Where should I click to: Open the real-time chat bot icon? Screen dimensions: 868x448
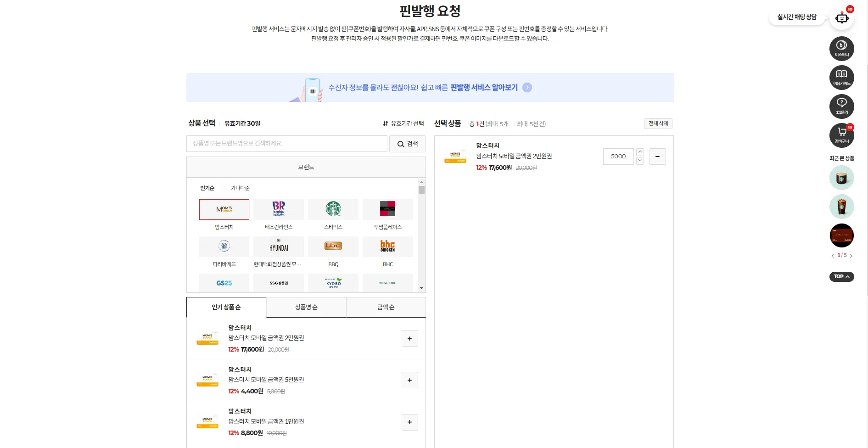click(841, 18)
